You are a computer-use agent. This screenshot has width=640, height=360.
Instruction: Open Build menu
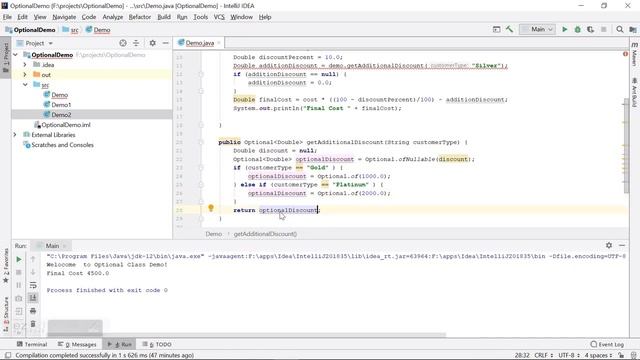coord(164,17)
